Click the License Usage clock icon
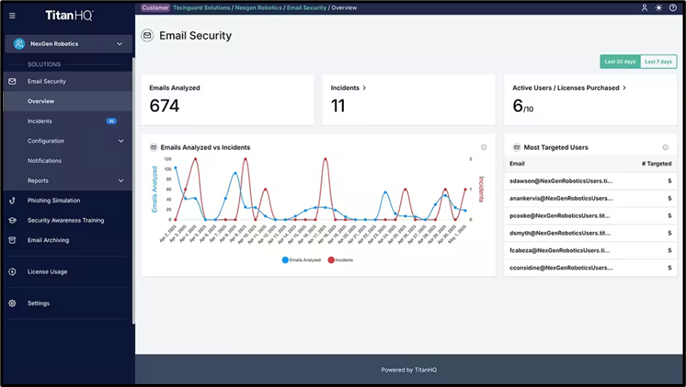Image resolution: width=686 pixels, height=387 pixels. (12, 272)
